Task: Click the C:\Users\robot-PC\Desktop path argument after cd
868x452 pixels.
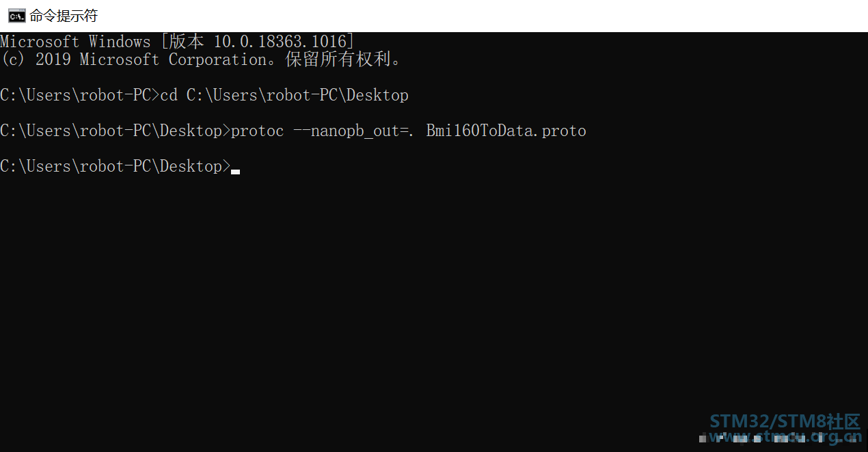Action: (297, 95)
